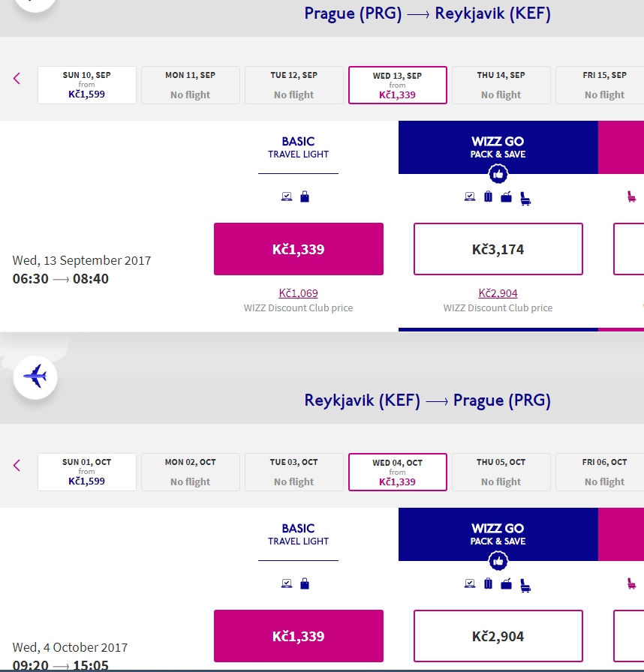This screenshot has height=672, width=644.
Task: Show earlier return dates with left chevron
Action: coord(17,466)
